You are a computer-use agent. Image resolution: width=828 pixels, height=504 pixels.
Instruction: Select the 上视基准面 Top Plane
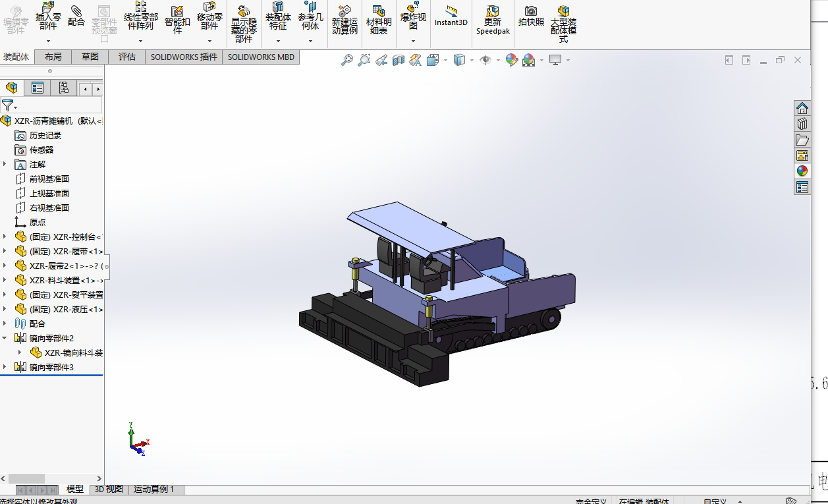[x=42, y=193]
